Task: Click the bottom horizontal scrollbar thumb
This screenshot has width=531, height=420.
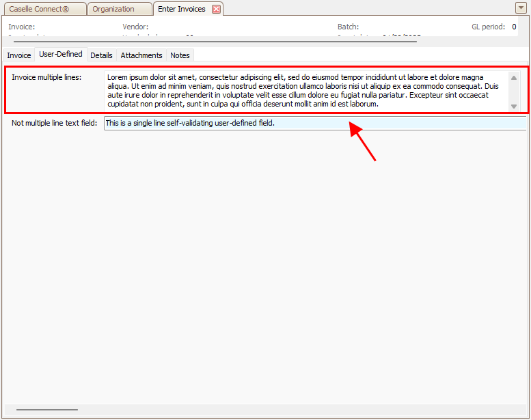Action: tap(47, 410)
